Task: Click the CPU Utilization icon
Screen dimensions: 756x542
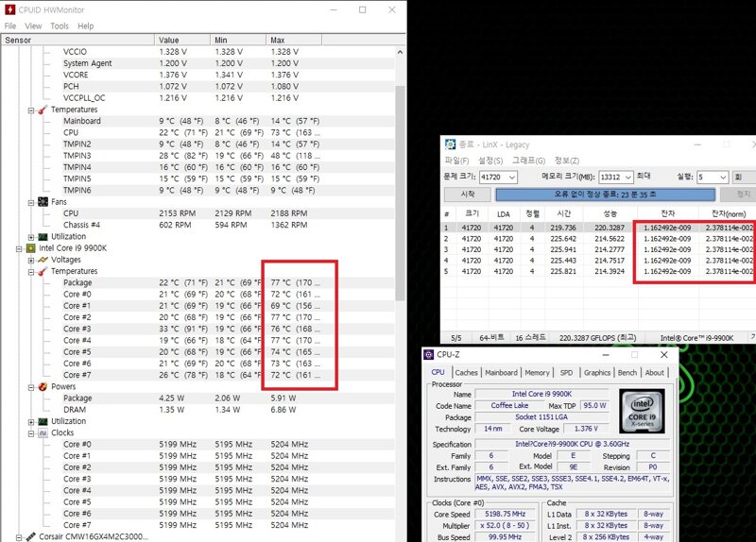Action: [43, 421]
